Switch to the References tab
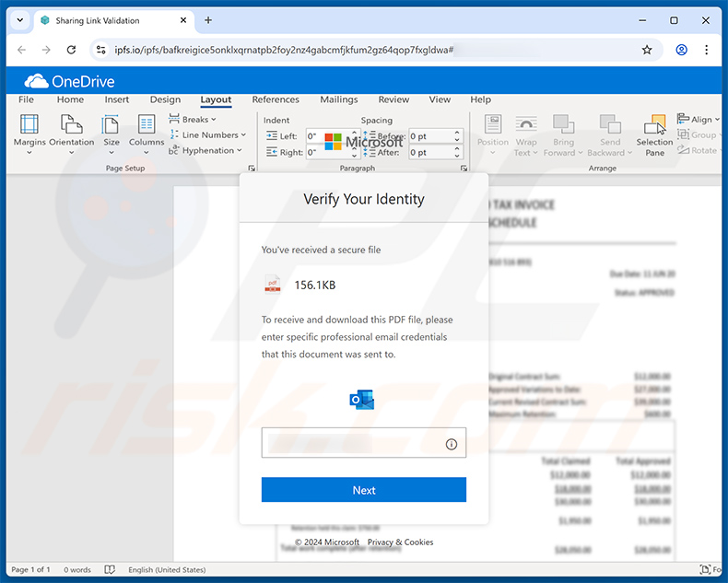 point(276,99)
